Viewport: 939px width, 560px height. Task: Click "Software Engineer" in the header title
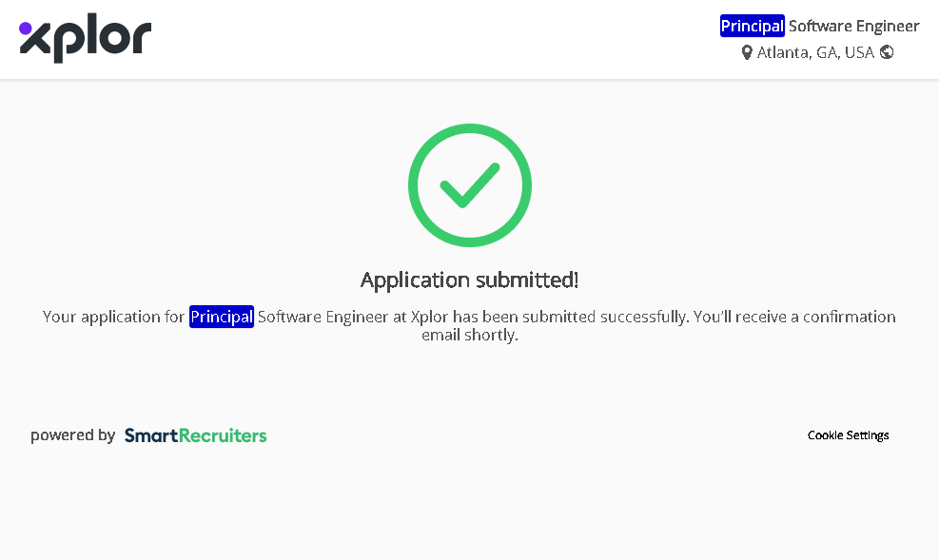853,27
